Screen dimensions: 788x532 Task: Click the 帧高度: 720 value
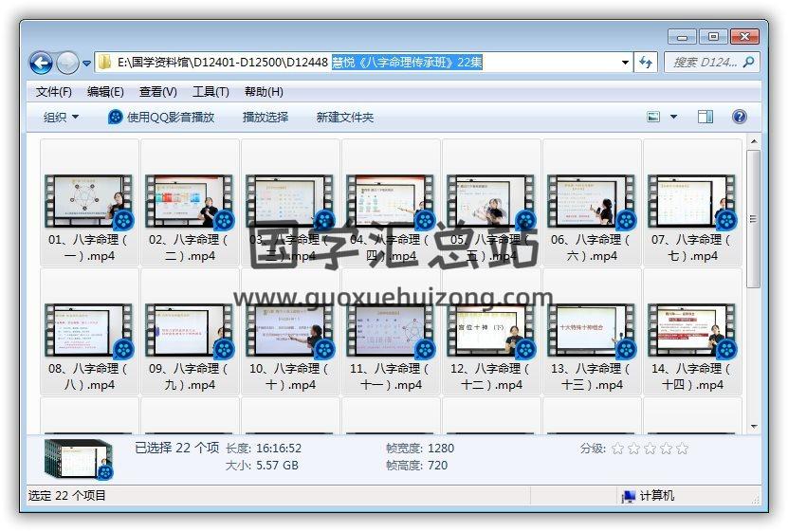pyautogui.click(x=437, y=466)
